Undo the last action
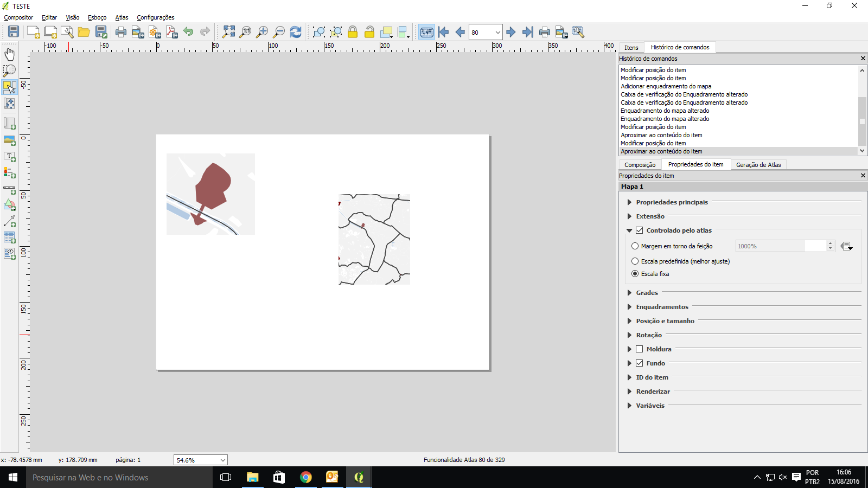868x488 pixels. click(188, 32)
